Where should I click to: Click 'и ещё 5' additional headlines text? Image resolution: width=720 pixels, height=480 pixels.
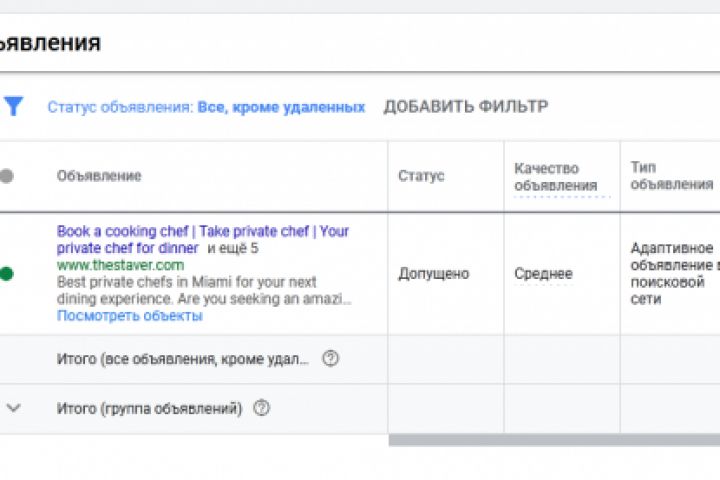pyautogui.click(x=233, y=248)
